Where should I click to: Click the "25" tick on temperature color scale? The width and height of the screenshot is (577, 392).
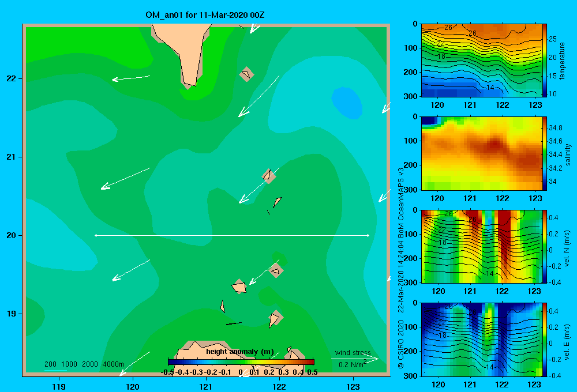pyautogui.click(x=552, y=39)
